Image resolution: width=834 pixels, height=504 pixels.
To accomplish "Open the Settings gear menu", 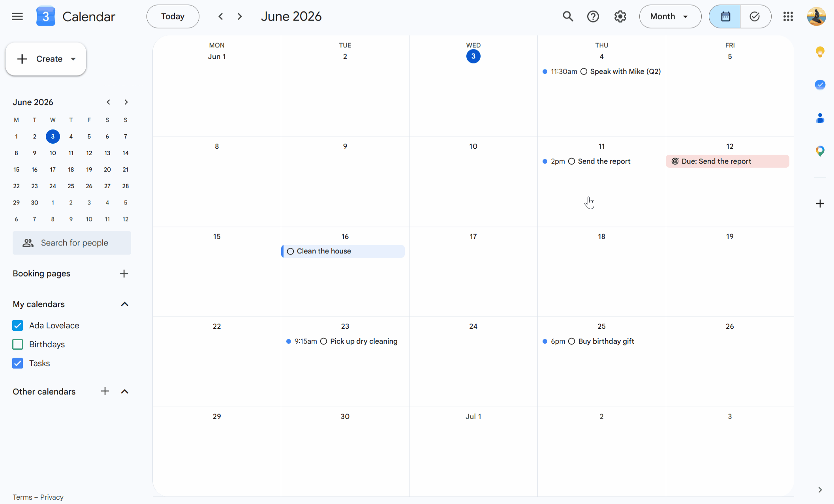I will 620,17.
